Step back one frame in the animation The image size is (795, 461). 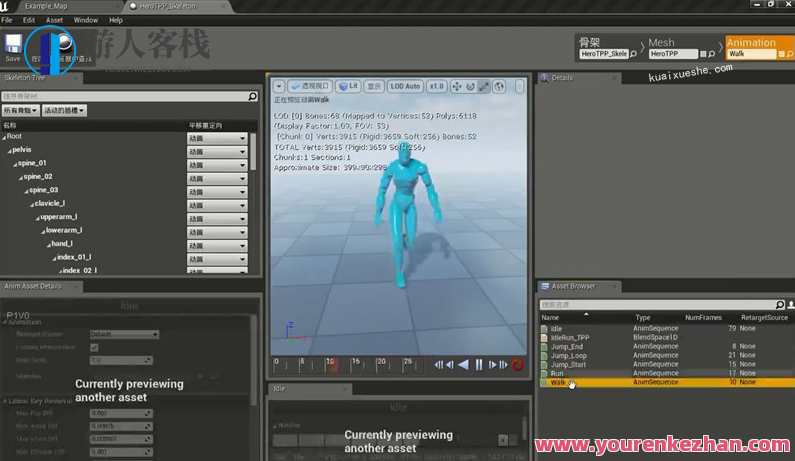tap(450, 365)
